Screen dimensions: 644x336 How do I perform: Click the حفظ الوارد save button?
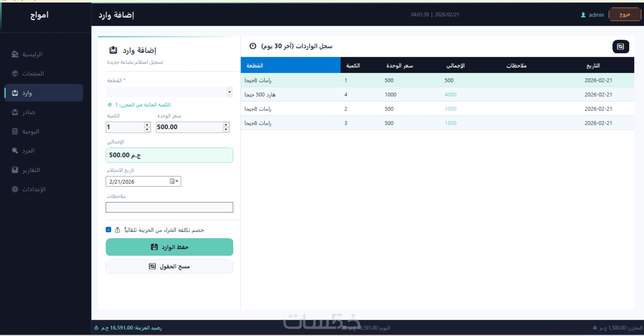169,247
